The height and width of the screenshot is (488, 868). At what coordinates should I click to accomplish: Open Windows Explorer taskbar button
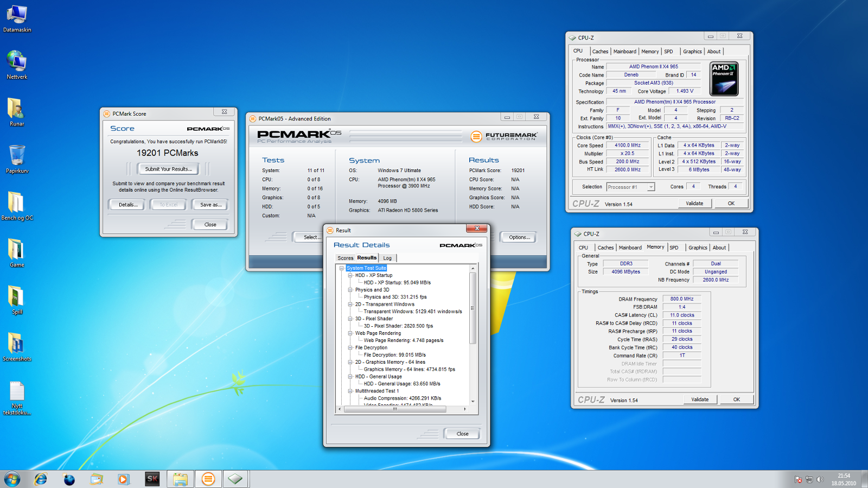coord(180,479)
